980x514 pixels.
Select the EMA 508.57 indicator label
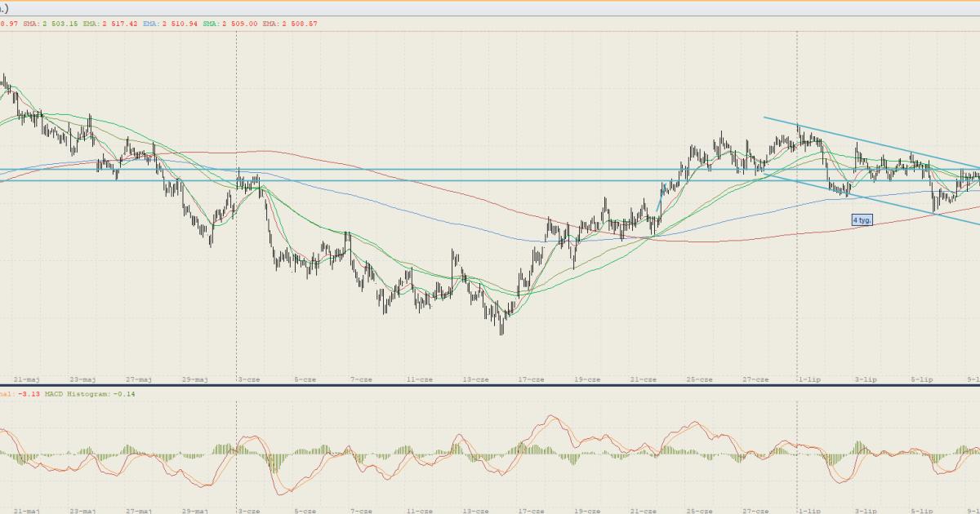(290, 24)
